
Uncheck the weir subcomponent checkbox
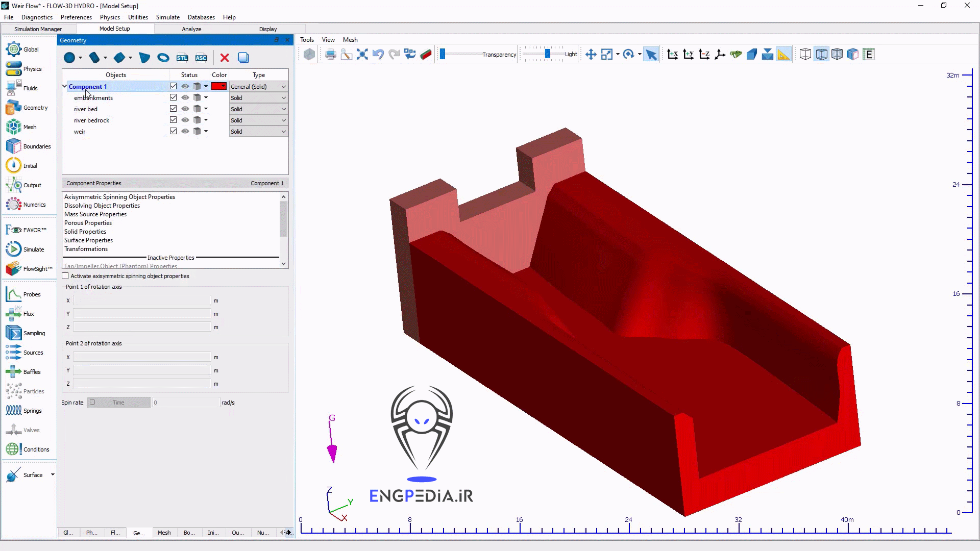pos(174,131)
